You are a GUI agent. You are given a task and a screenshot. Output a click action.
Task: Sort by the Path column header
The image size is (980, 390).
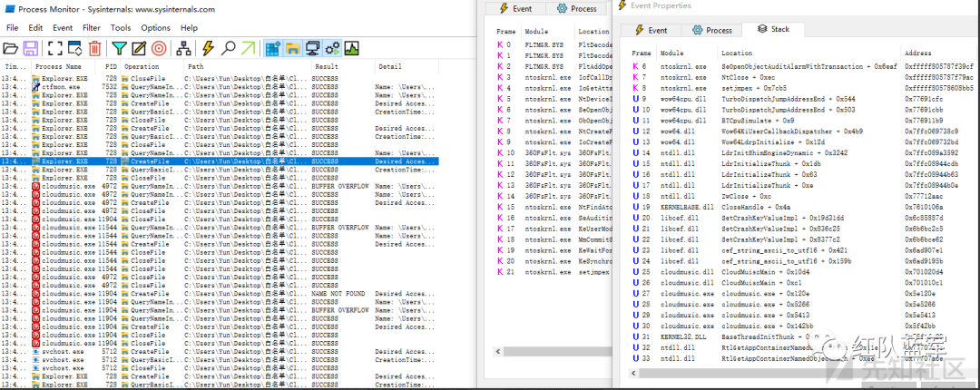click(x=248, y=66)
